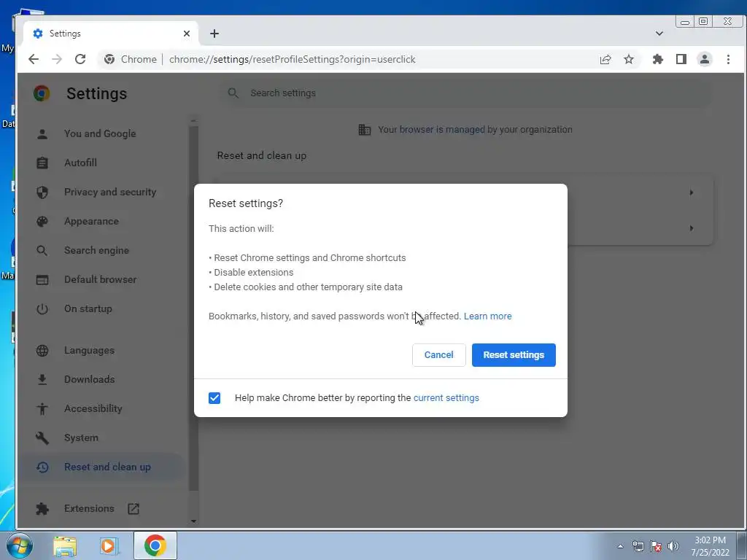Screen dimensions: 747x560
Task: Click the Accessibility figure icon
Action: (42, 408)
